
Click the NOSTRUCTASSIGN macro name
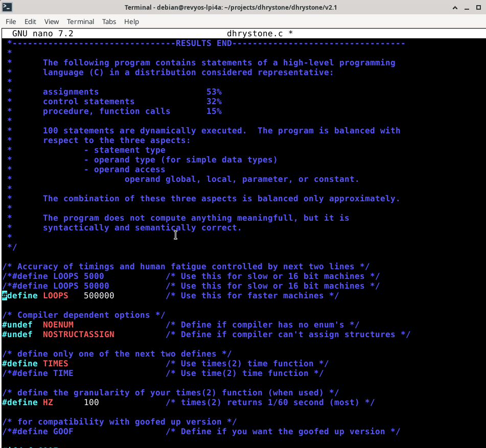pos(78,335)
